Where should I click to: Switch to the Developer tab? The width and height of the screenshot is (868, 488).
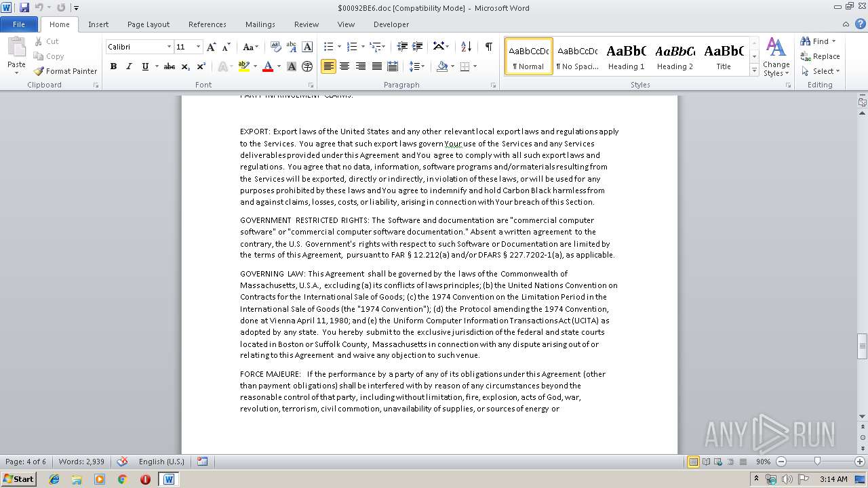(391, 24)
